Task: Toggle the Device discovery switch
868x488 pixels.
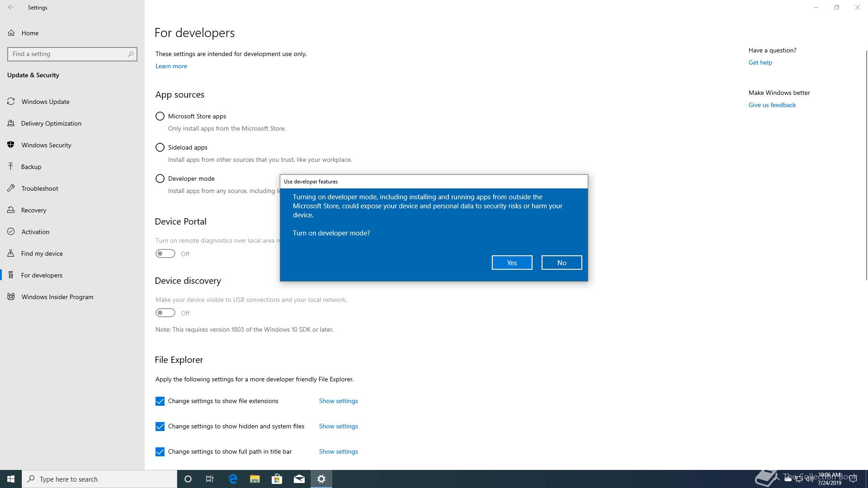Action: coord(165,313)
